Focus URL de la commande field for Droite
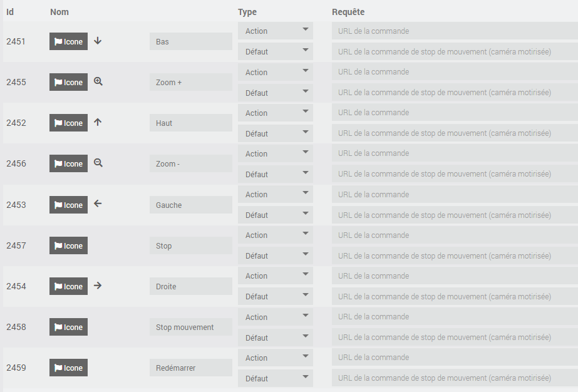578x392 pixels. (455, 276)
